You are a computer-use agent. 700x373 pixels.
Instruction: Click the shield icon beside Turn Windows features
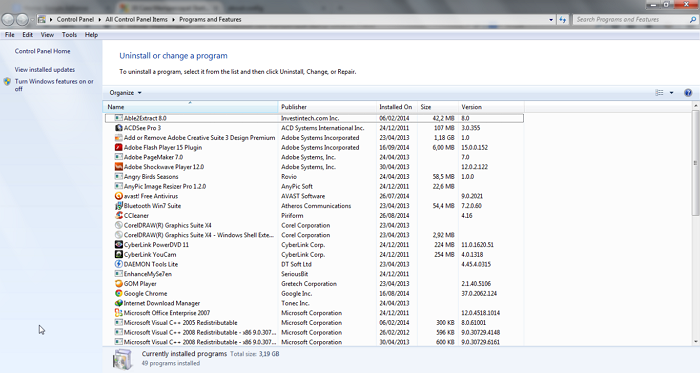coord(7,82)
